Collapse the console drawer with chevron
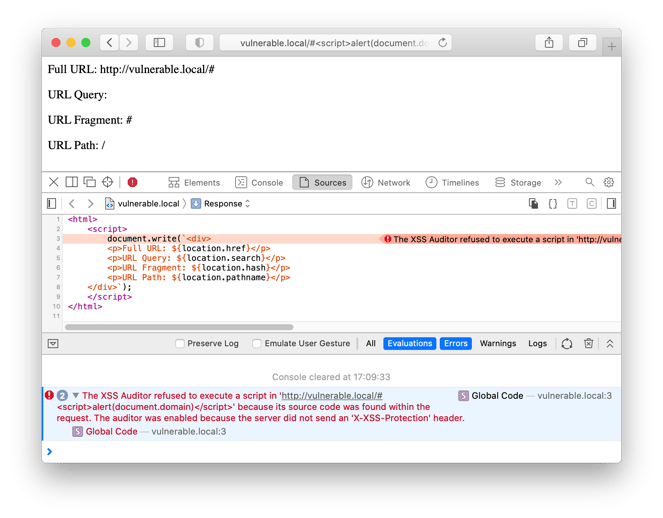Viewport: 663px width, 518px height. [x=610, y=344]
